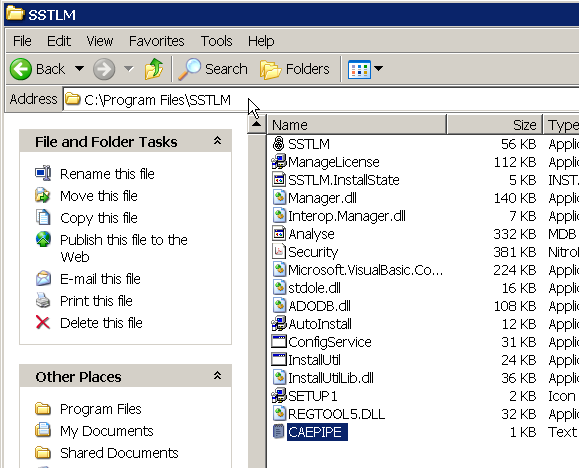Open My Documents from Other Places

tap(106, 431)
